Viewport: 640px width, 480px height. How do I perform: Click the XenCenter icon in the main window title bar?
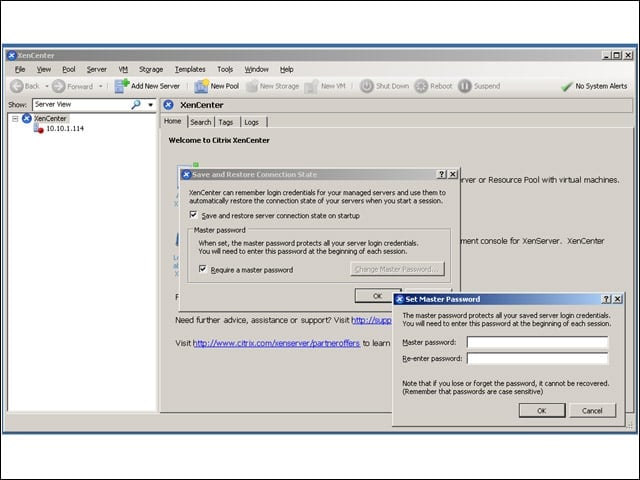tap(12, 55)
